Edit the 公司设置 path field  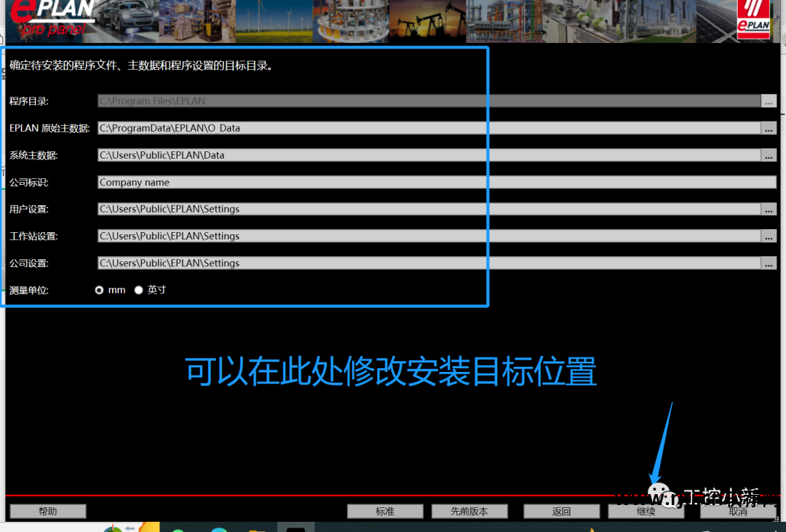click(429, 263)
